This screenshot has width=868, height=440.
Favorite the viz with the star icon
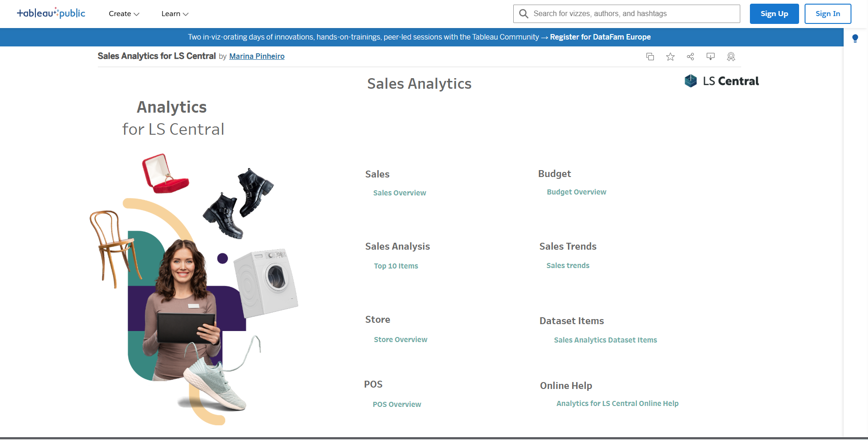pos(670,57)
